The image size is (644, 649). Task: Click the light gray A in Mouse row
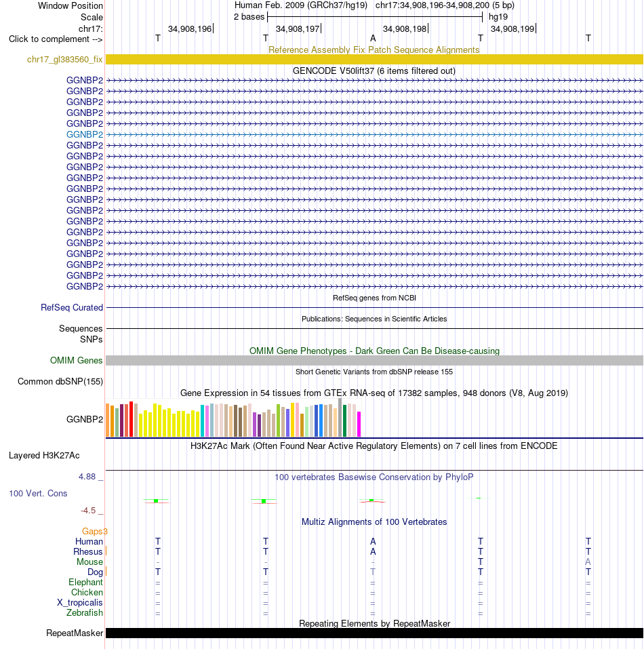click(x=588, y=562)
